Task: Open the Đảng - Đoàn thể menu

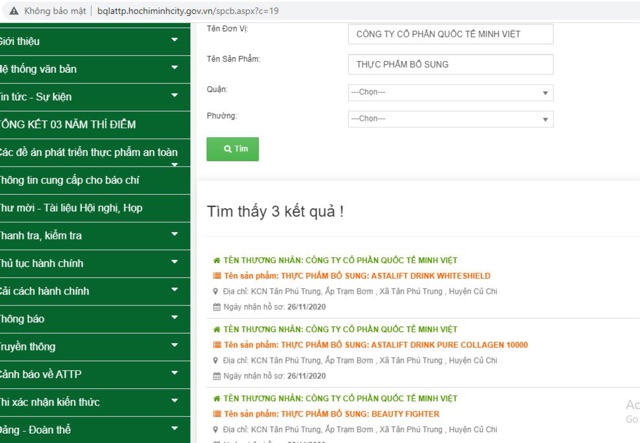Action: pos(35,430)
